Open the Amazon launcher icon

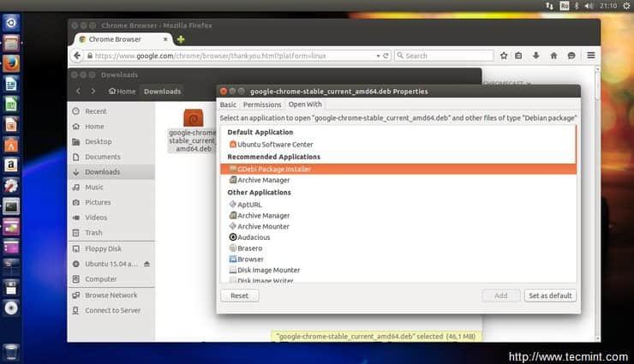pos(11,164)
